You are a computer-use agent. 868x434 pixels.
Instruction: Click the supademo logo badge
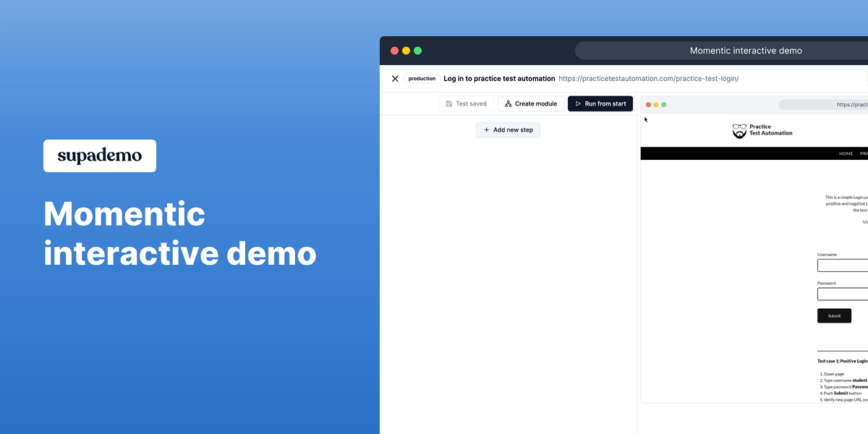(x=99, y=156)
